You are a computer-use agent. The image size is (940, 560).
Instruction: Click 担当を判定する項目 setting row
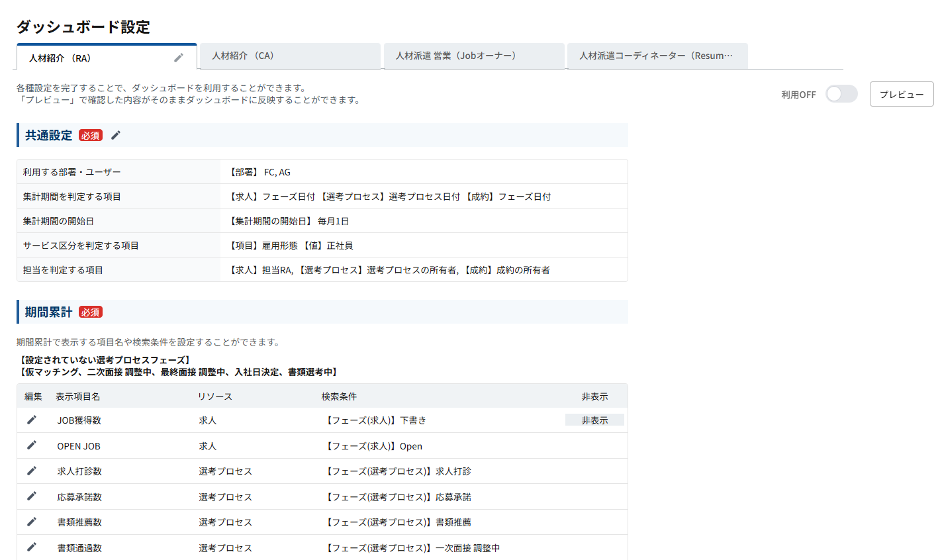[63, 270]
